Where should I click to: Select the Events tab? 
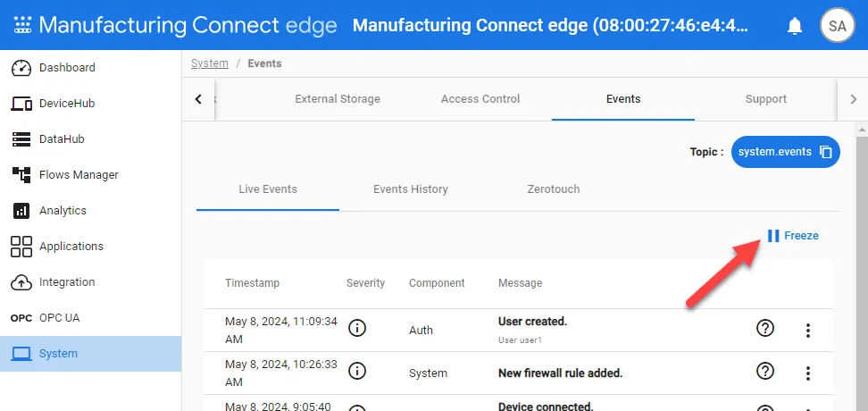pos(623,99)
